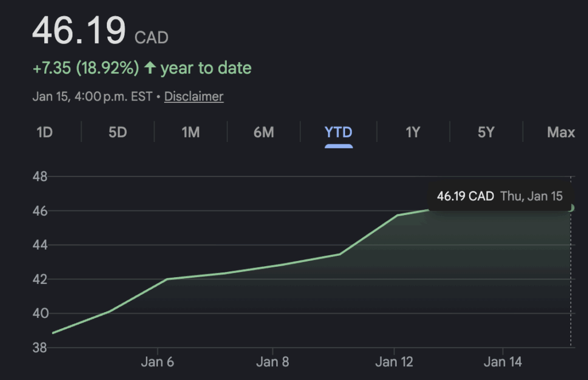Image resolution: width=588 pixels, height=380 pixels.
Task: Click the 48 y-axis value label
Action: click(x=40, y=176)
